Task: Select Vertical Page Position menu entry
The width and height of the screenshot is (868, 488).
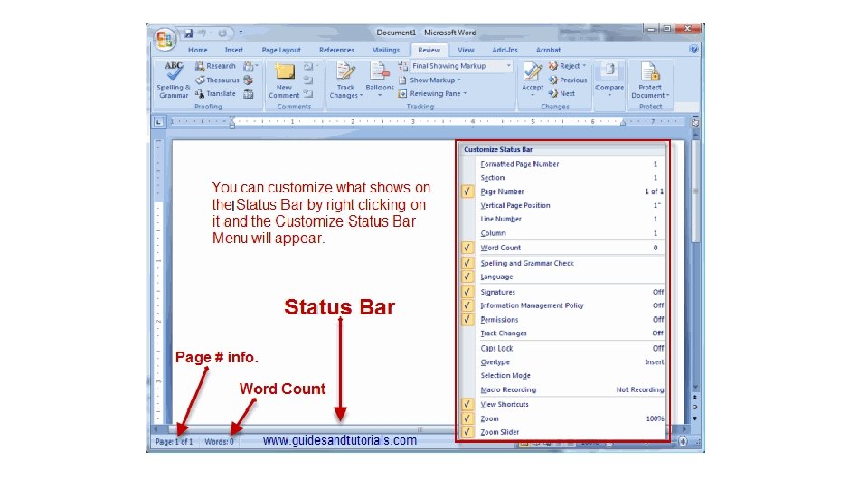Action: [563, 205]
